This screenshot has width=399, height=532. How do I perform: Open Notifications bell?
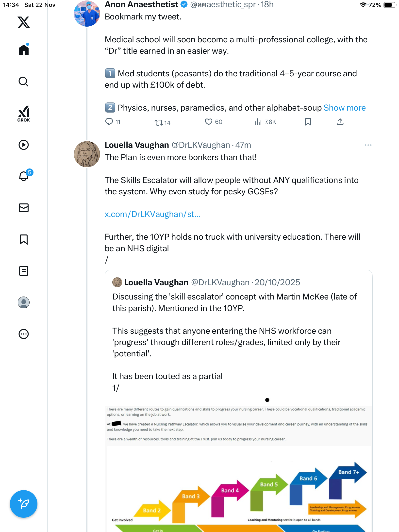[24, 176]
